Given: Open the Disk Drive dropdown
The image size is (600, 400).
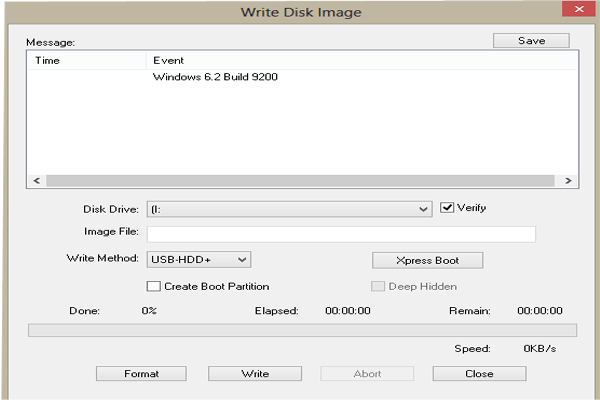Looking at the screenshot, I should click(x=289, y=209).
